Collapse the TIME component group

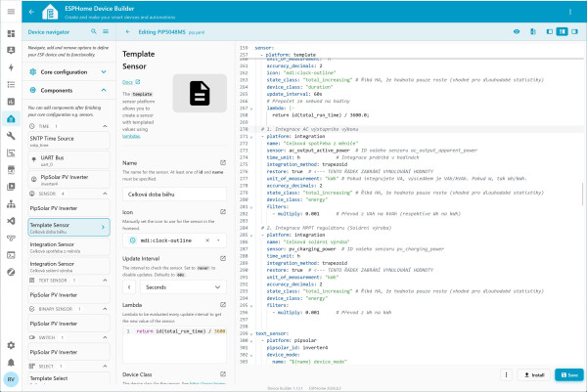pos(105,126)
